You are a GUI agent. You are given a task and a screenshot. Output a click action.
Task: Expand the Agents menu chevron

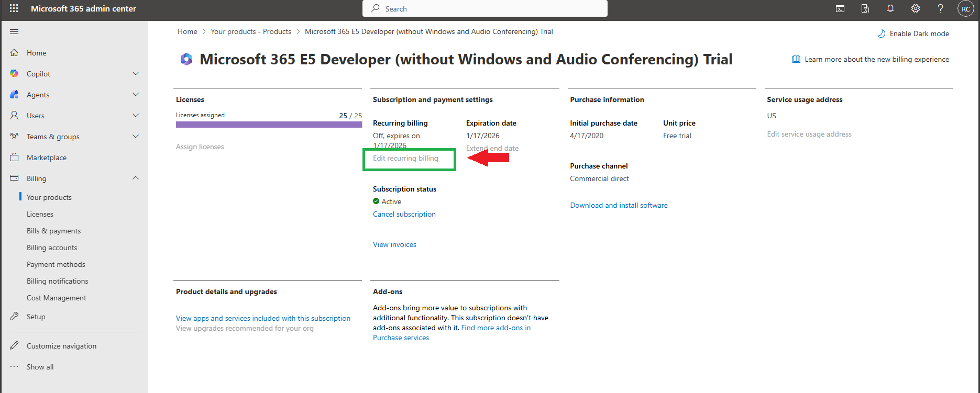coord(136,95)
